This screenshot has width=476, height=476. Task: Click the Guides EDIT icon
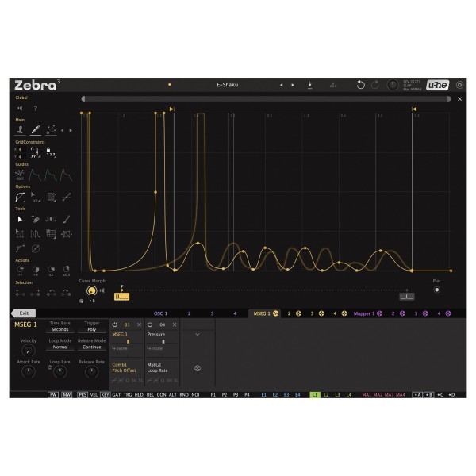(x=20, y=175)
